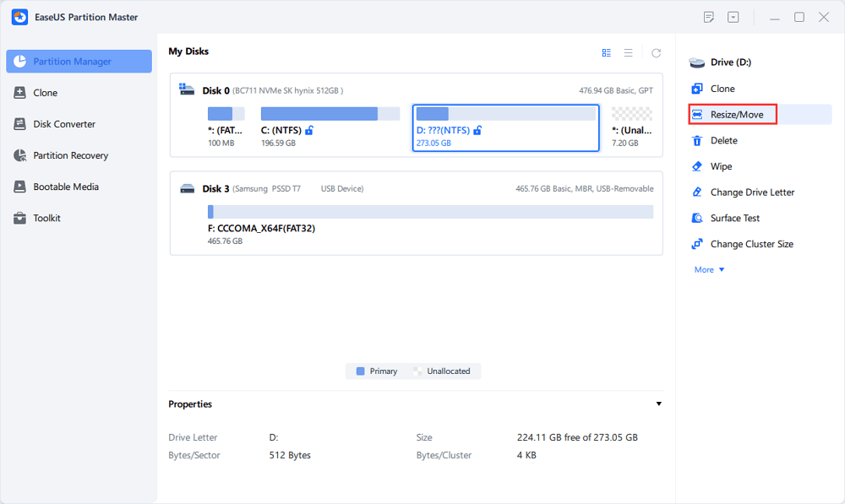Switch My Disks to list view
Image resolution: width=845 pixels, height=504 pixels.
629,53
